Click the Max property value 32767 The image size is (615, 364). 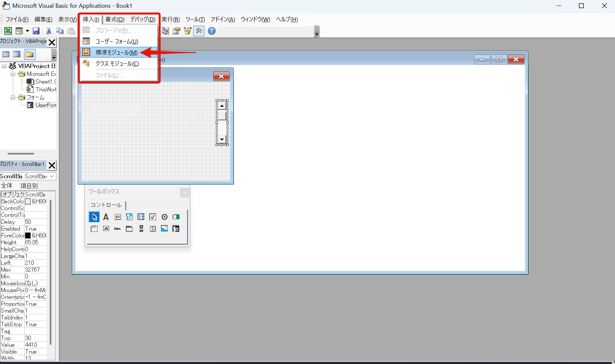click(x=33, y=270)
